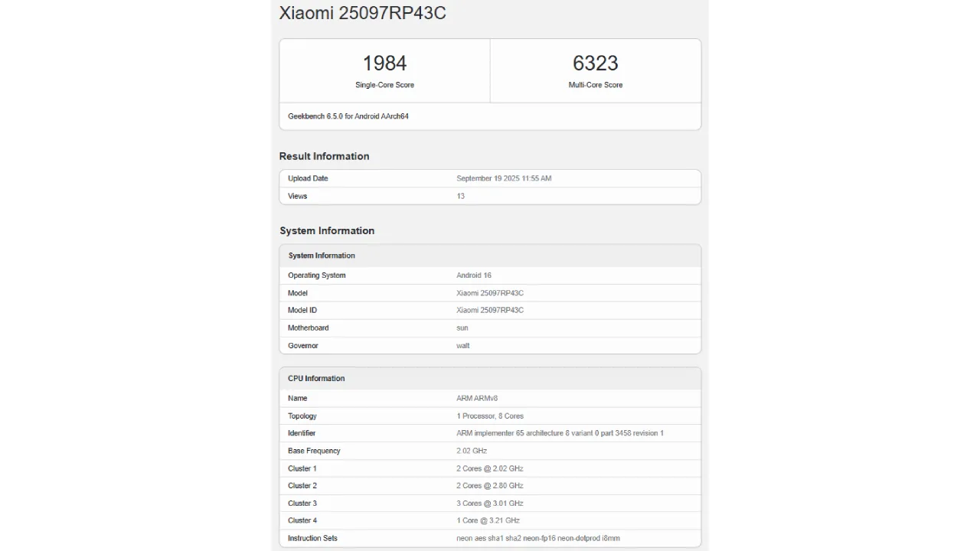This screenshot has width=980, height=551.
Task: Select the 'Cluster 1' row label
Action: click(302, 468)
